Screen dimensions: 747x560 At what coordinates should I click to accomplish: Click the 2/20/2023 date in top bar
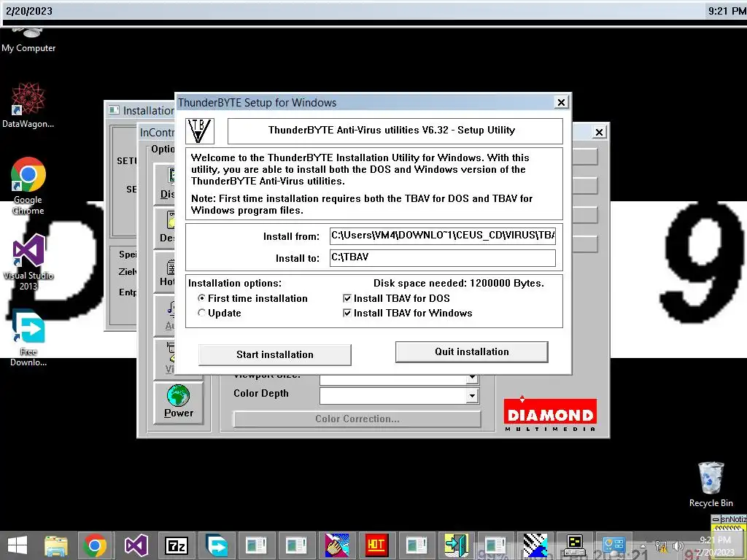29,11
